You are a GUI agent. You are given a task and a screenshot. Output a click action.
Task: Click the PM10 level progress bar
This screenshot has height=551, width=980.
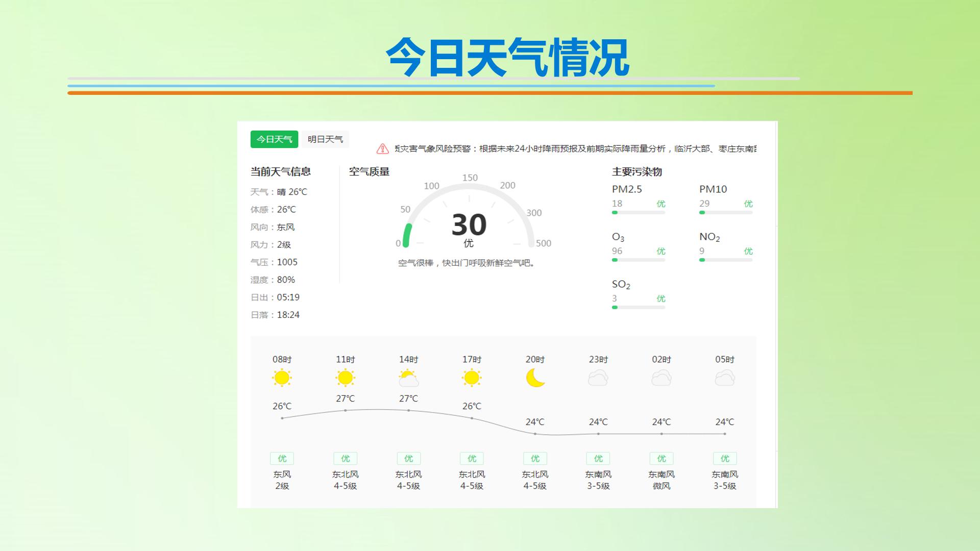726,213
